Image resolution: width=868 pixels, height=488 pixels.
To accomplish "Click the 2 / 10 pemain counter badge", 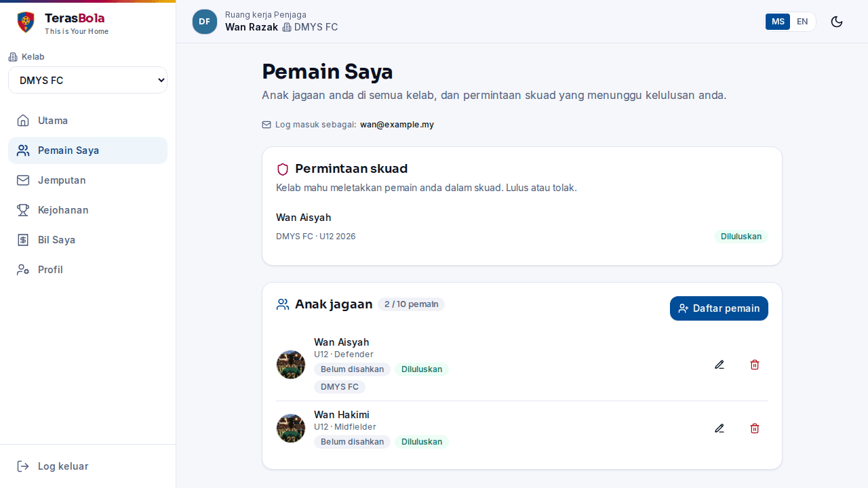I will point(411,304).
